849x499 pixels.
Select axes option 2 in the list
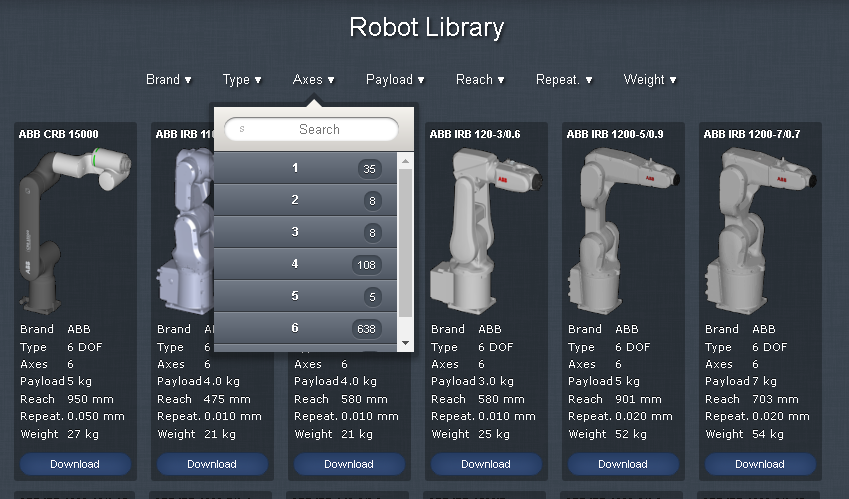point(305,200)
